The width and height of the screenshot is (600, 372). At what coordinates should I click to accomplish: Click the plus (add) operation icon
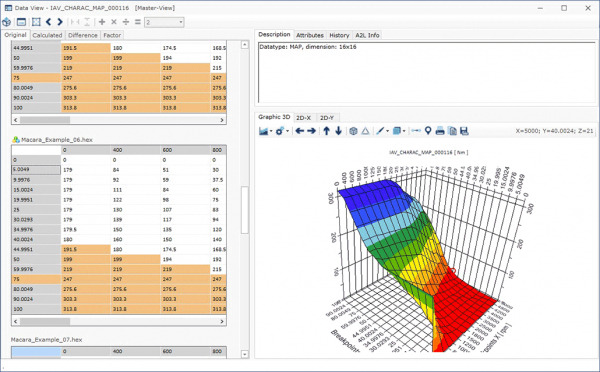[102, 22]
